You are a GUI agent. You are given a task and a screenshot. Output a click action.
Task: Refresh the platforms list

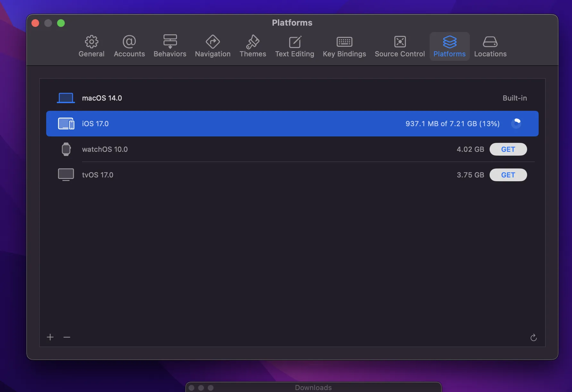534,338
